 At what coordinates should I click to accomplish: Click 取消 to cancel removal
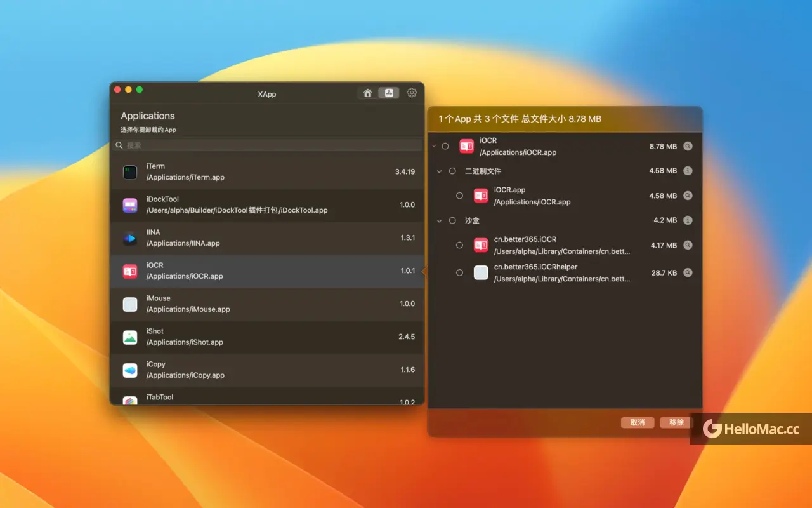coord(638,422)
